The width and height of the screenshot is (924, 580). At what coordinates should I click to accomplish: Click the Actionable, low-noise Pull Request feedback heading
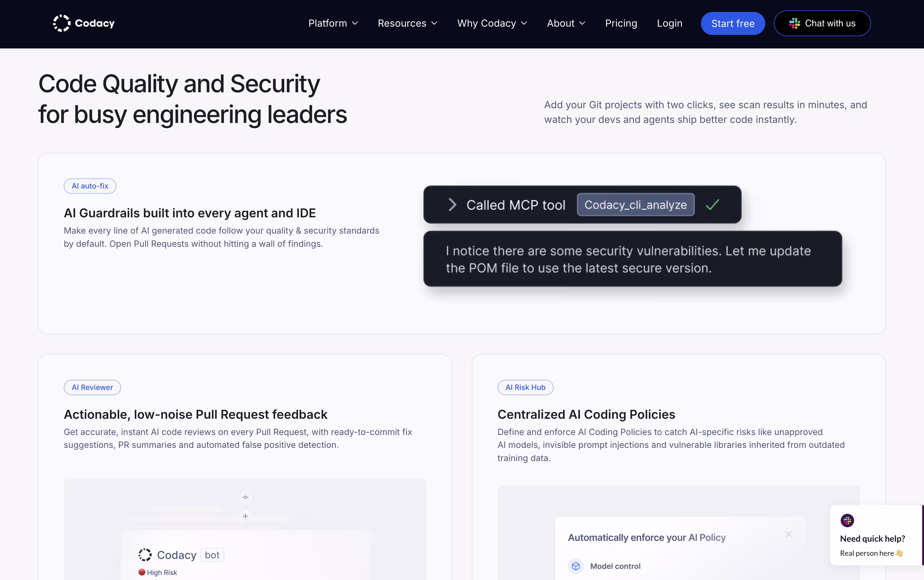click(195, 414)
